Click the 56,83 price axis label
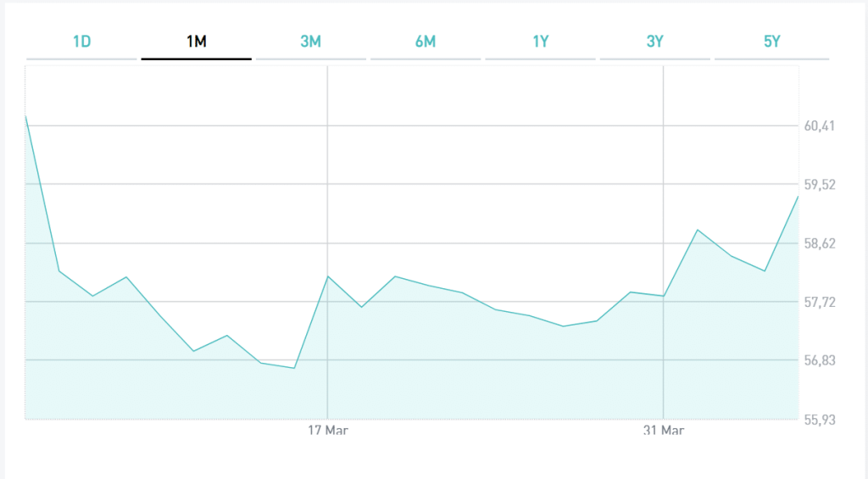868x479 pixels. click(819, 361)
